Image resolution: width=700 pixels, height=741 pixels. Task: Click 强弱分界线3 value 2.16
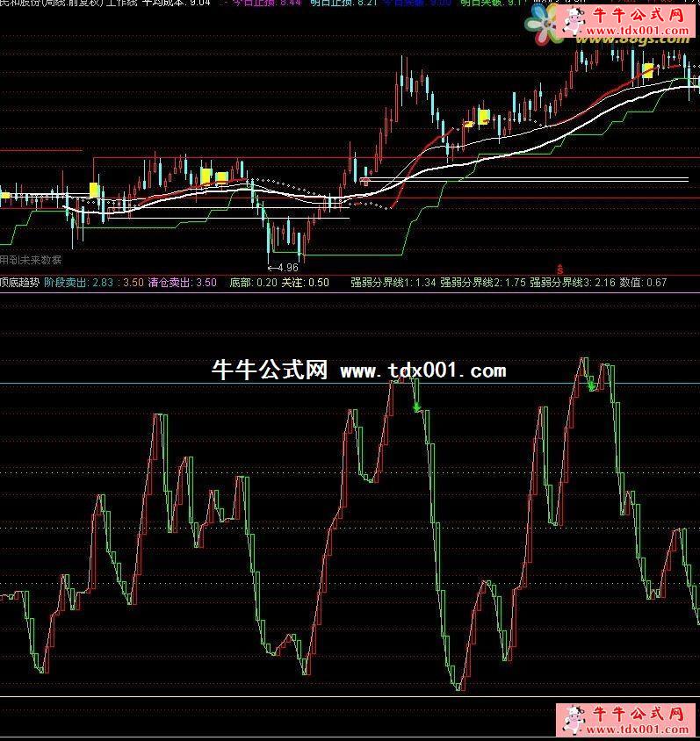click(x=572, y=283)
